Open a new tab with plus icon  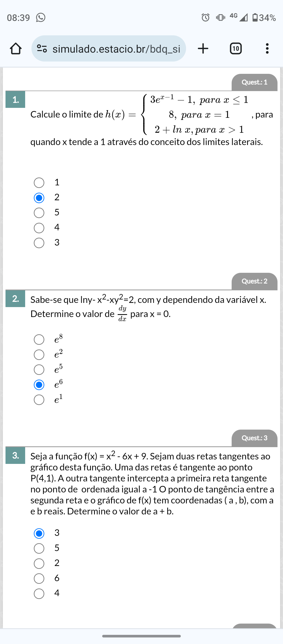203,49
